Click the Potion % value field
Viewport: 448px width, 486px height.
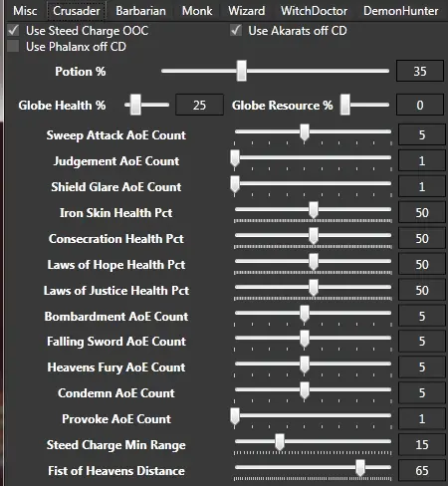(420, 71)
